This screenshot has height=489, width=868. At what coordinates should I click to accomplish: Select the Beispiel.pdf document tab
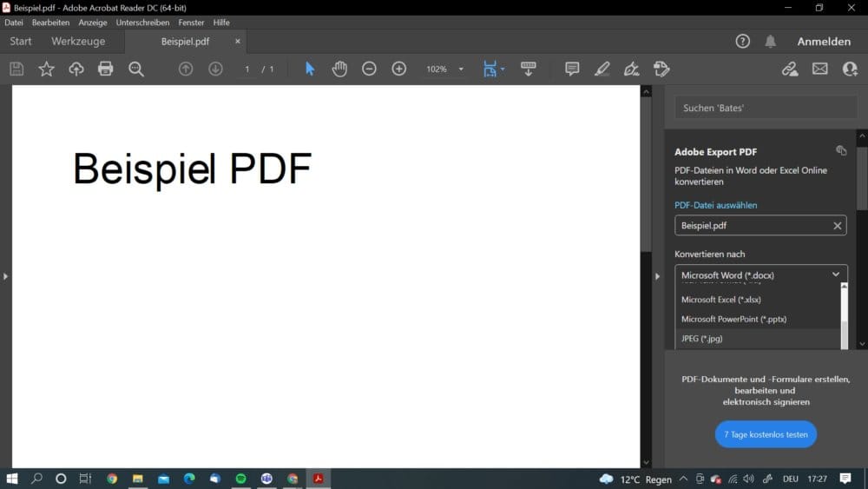point(186,42)
